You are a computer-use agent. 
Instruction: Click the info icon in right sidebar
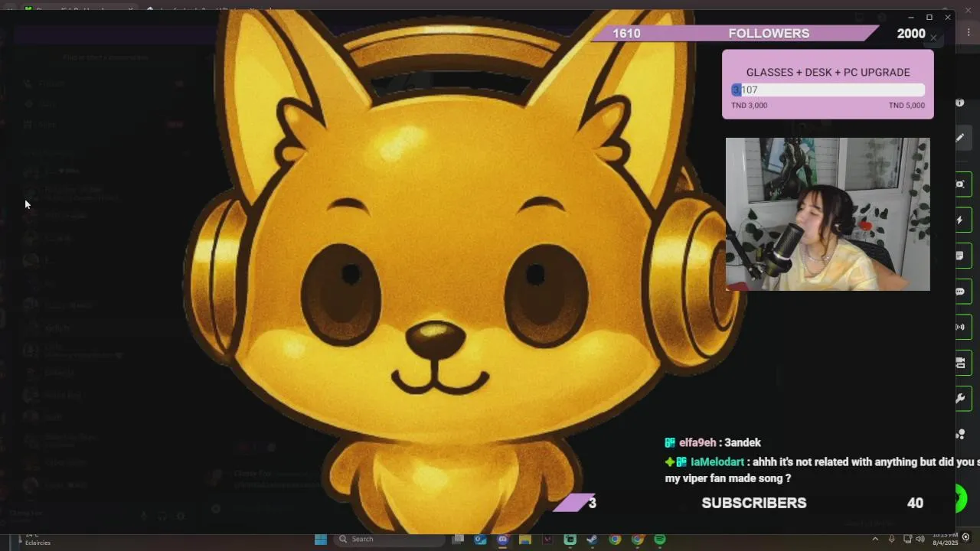pyautogui.click(x=959, y=102)
